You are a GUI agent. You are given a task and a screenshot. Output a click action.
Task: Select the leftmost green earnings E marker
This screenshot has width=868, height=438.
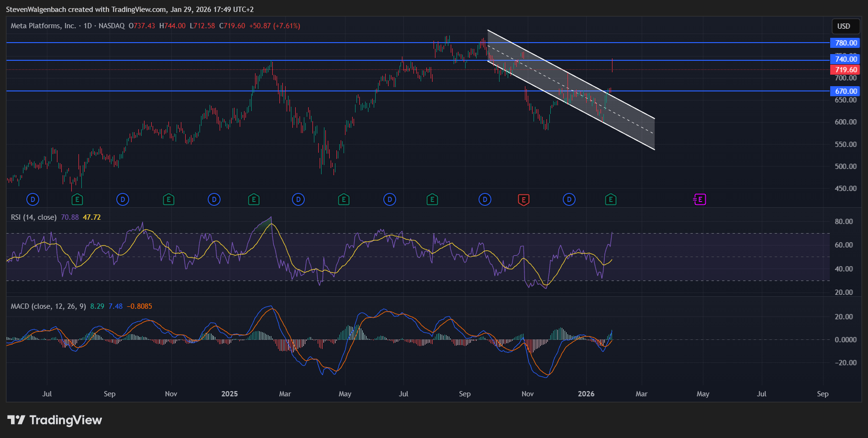pyautogui.click(x=77, y=200)
